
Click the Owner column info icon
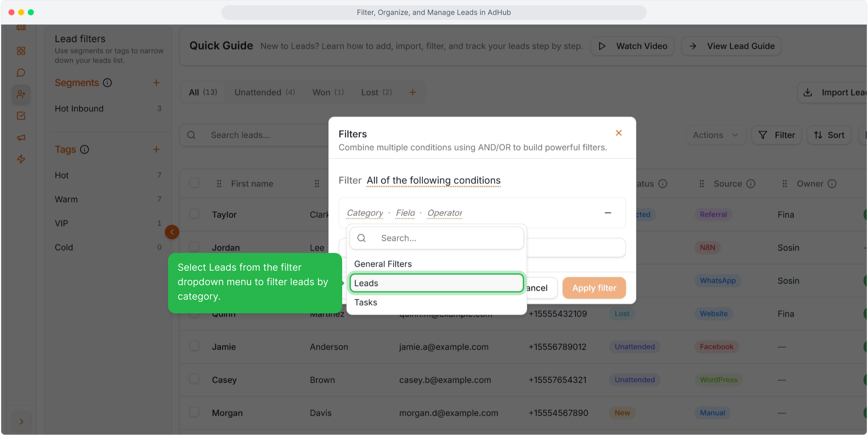832,184
